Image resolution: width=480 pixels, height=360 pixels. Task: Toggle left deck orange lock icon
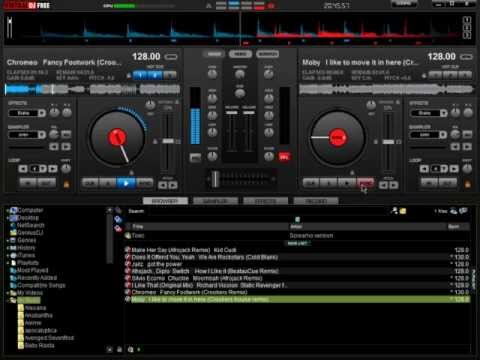coord(66,184)
